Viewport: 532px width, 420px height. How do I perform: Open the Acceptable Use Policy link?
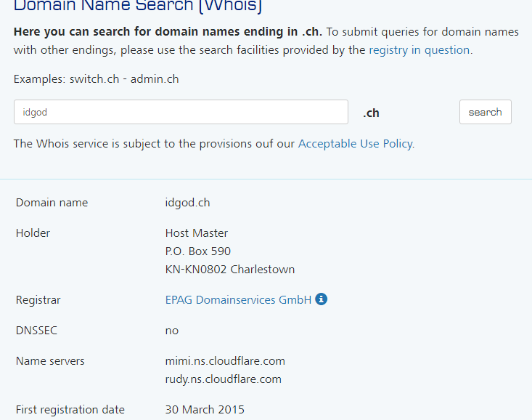pos(355,144)
